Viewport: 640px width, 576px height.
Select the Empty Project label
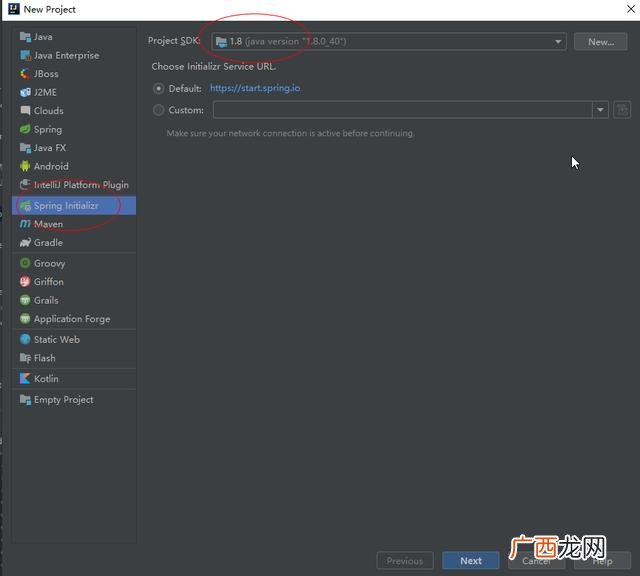[63, 400]
